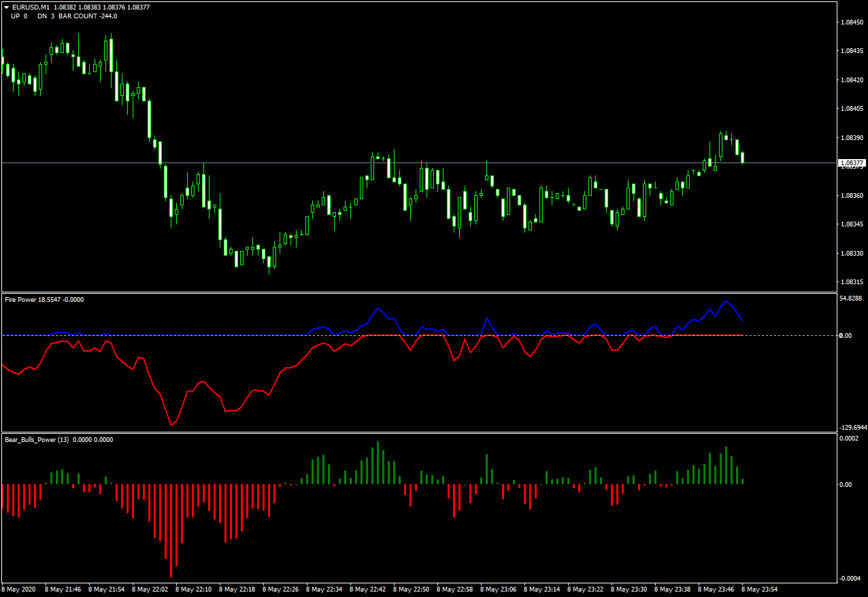Screen dimensions: 868x597
Task: Click the 8 May 2020 date label
Action: point(20,589)
